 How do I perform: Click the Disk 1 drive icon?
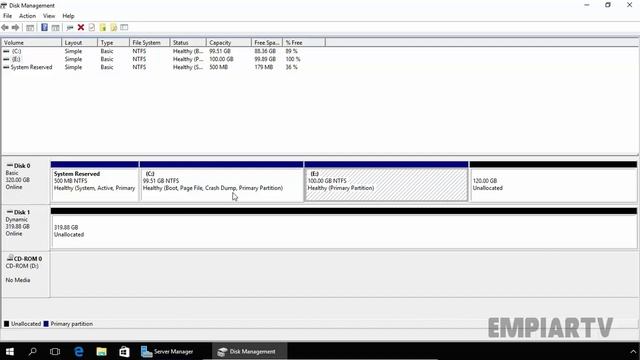pyautogui.click(x=9, y=212)
